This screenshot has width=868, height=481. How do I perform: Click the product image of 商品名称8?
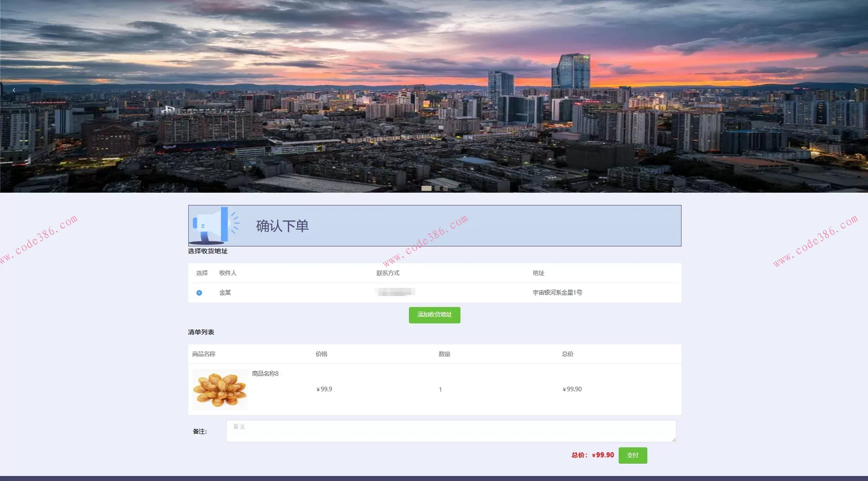pyautogui.click(x=220, y=389)
